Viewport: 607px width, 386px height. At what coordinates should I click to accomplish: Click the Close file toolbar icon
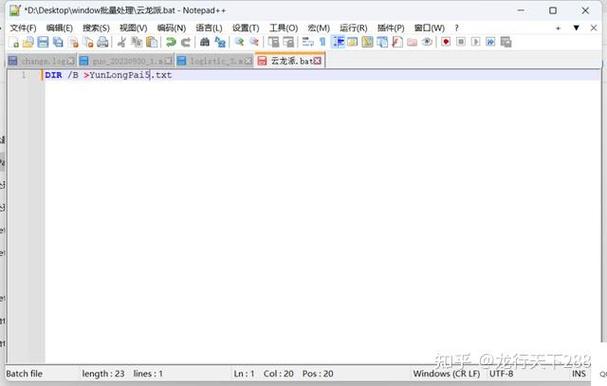(73, 42)
